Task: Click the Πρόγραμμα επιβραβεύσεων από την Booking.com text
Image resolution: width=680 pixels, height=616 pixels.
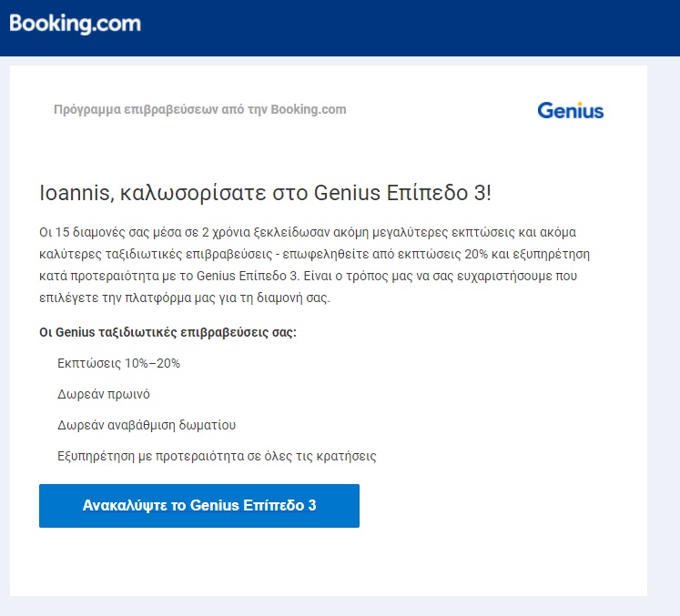Action: [200, 109]
